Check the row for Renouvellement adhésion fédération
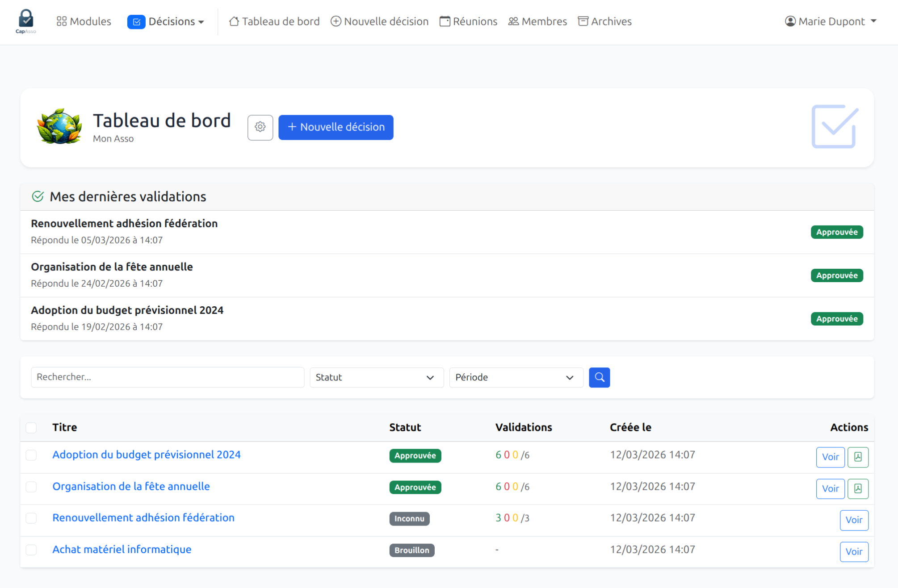The image size is (898, 588). point(31,518)
